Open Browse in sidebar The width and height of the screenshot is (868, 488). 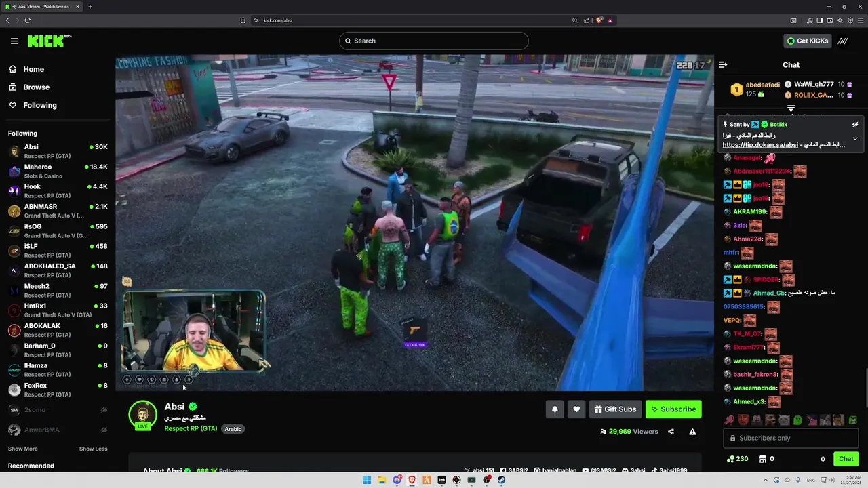29,87
